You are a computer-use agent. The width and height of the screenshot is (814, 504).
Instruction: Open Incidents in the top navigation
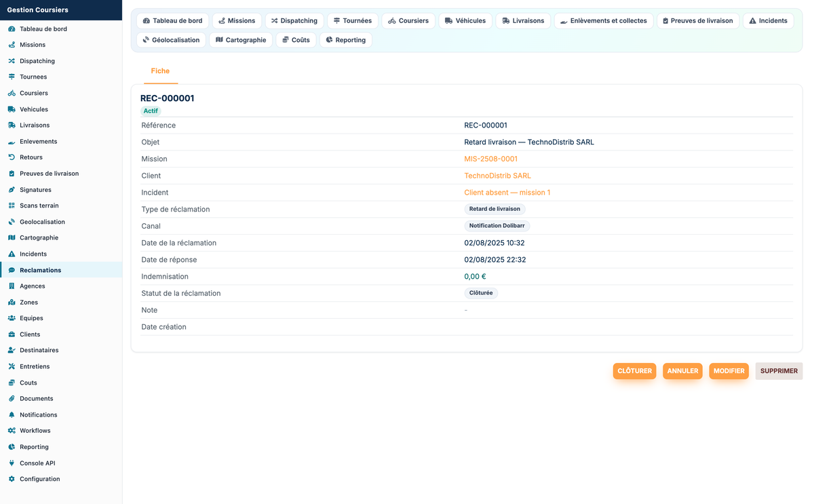pos(769,21)
